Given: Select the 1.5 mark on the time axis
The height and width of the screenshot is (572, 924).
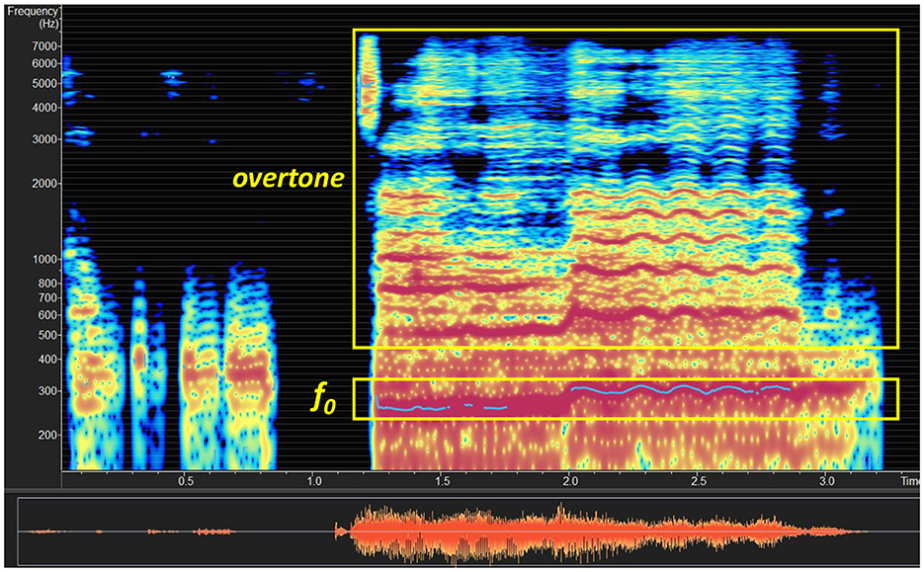Looking at the screenshot, I should pos(442,481).
